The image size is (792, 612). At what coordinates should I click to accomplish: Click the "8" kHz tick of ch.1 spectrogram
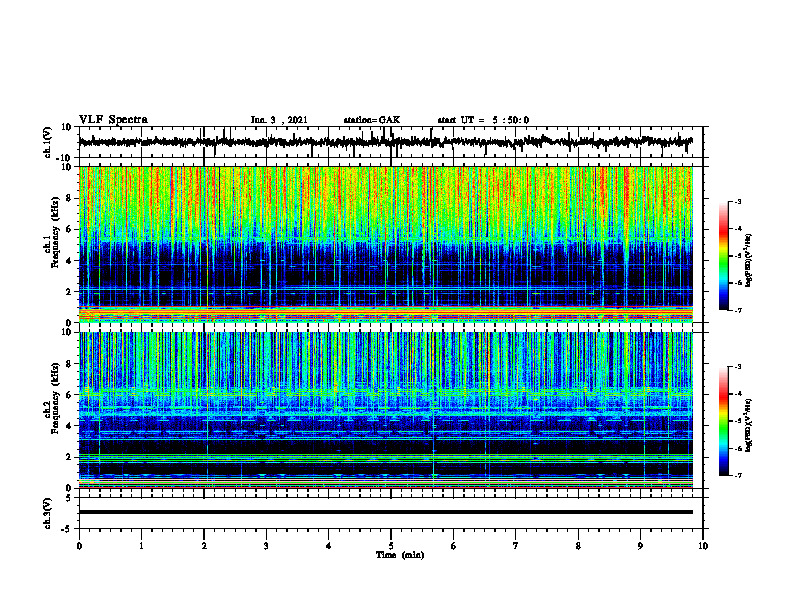[70, 198]
